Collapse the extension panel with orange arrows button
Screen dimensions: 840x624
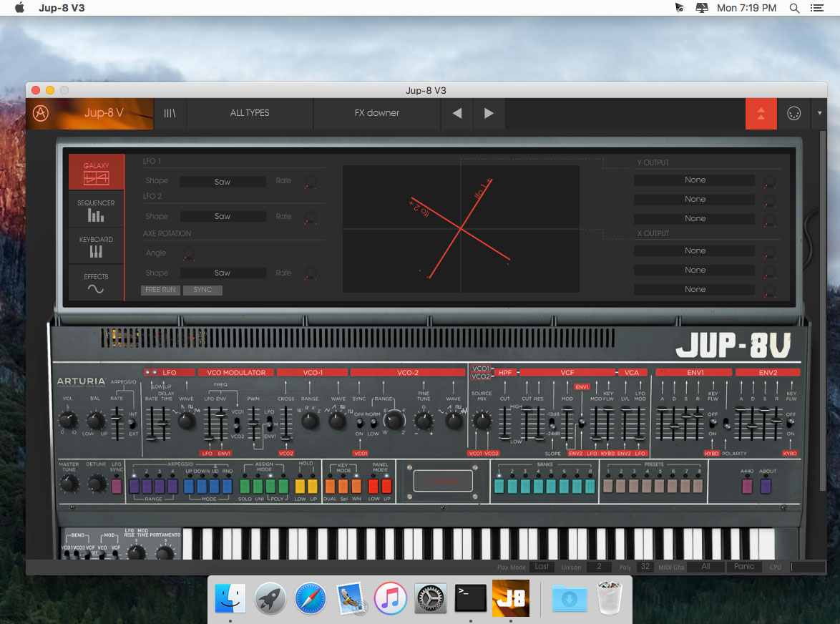pyautogui.click(x=761, y=114)
